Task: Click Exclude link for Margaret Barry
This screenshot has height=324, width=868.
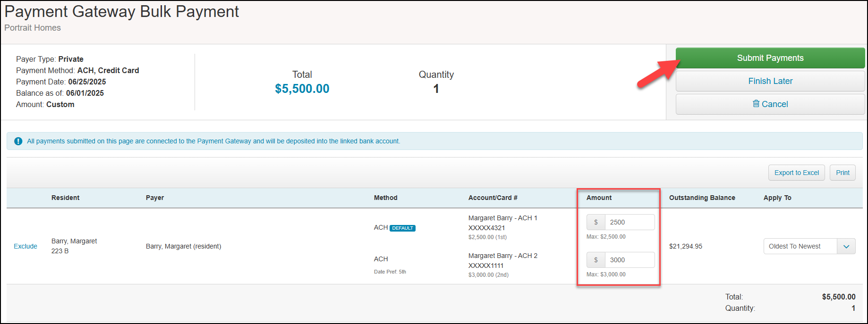Action: [x=26, y=246]
